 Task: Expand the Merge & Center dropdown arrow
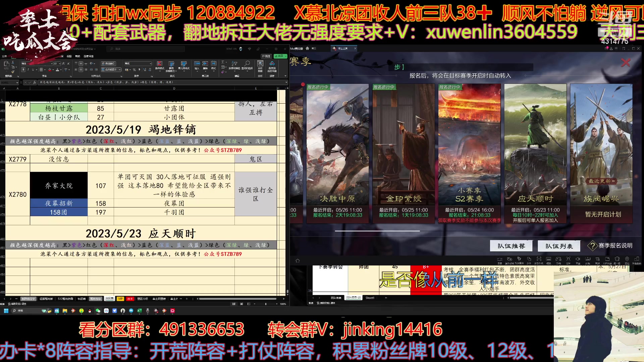(119, 69)
